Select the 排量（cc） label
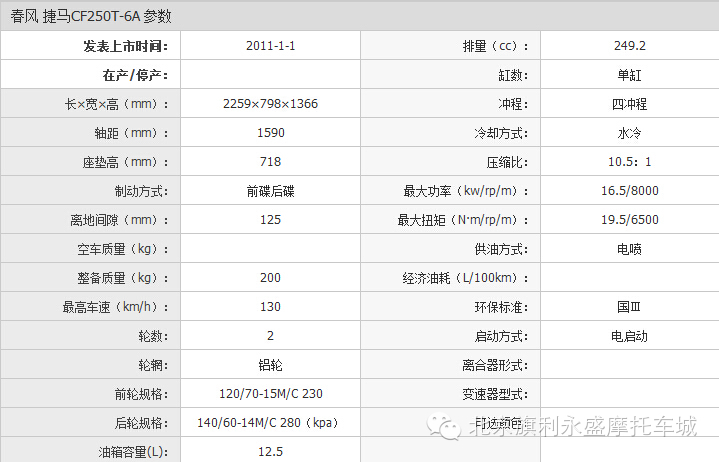 [x=495, y=46]
